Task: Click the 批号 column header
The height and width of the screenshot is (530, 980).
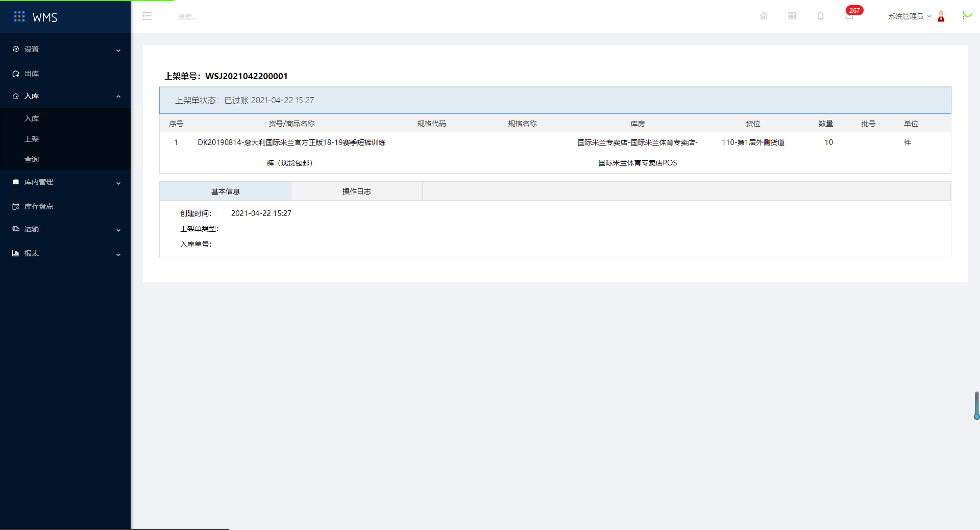Action: point(868,124)
